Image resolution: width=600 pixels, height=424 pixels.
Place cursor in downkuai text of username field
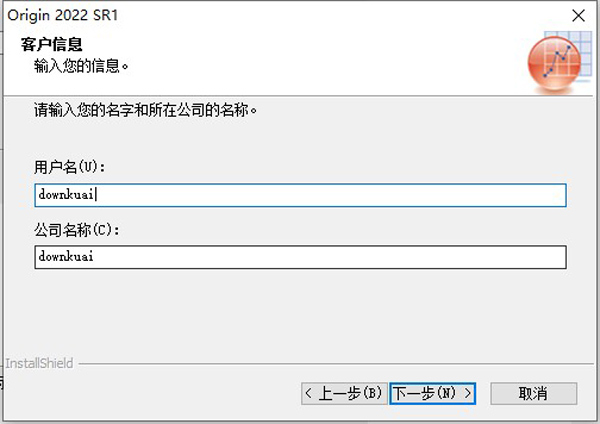66,194
